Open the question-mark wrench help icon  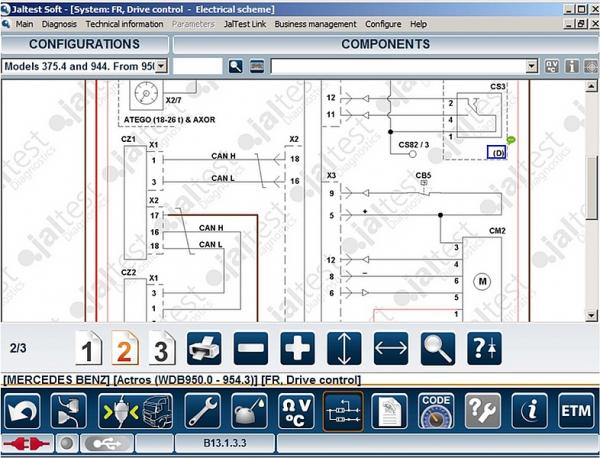pos(483,411)
